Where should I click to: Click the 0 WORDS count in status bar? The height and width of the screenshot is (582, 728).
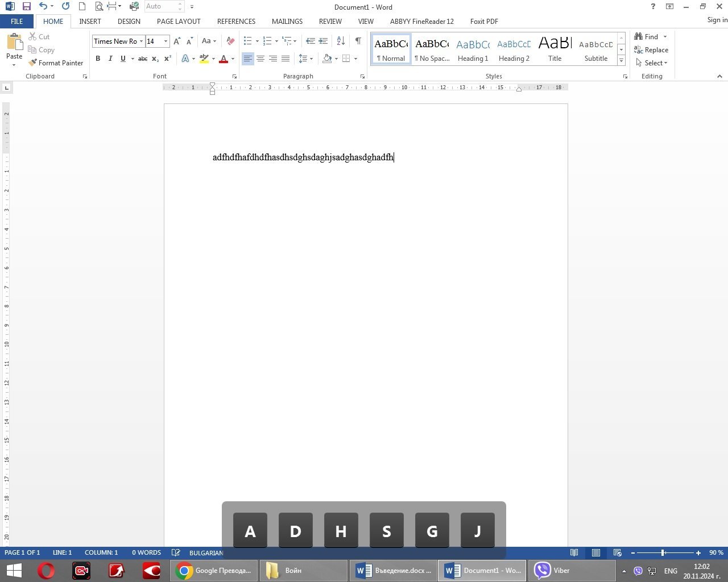tap(146, 552)
